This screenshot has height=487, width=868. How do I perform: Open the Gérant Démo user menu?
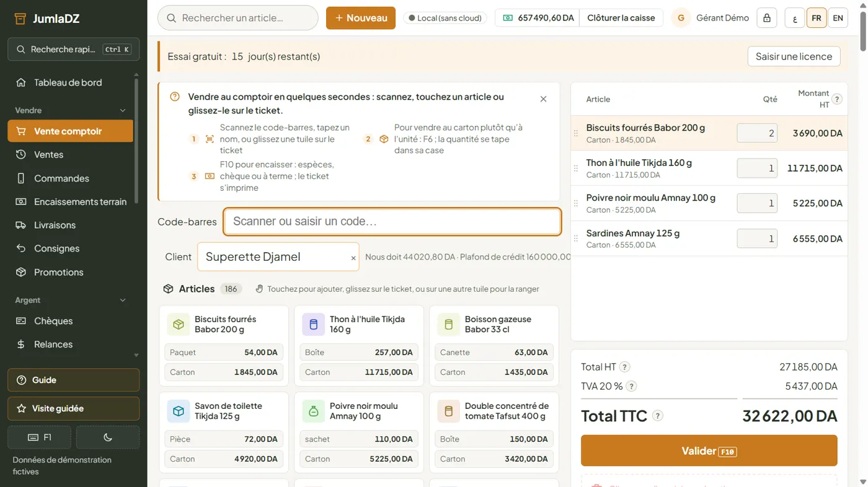(x=711, y=18)
